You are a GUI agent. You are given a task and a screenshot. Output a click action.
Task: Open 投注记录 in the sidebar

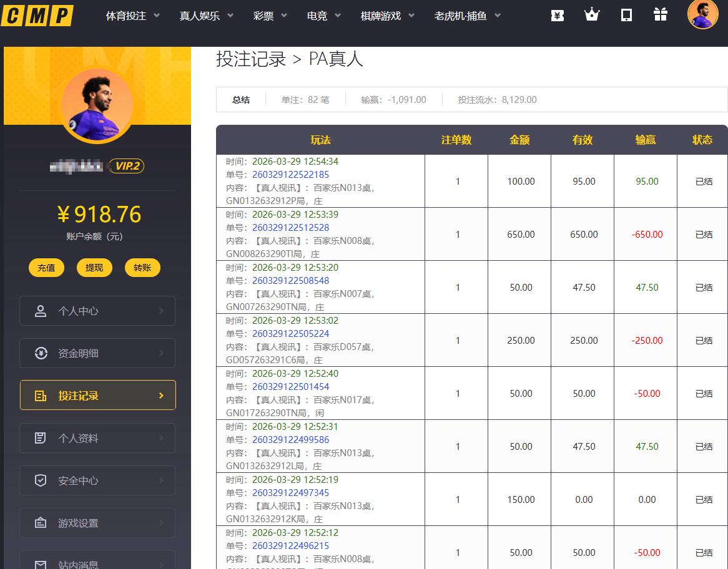pyautogui.click(x=98, y=396)
